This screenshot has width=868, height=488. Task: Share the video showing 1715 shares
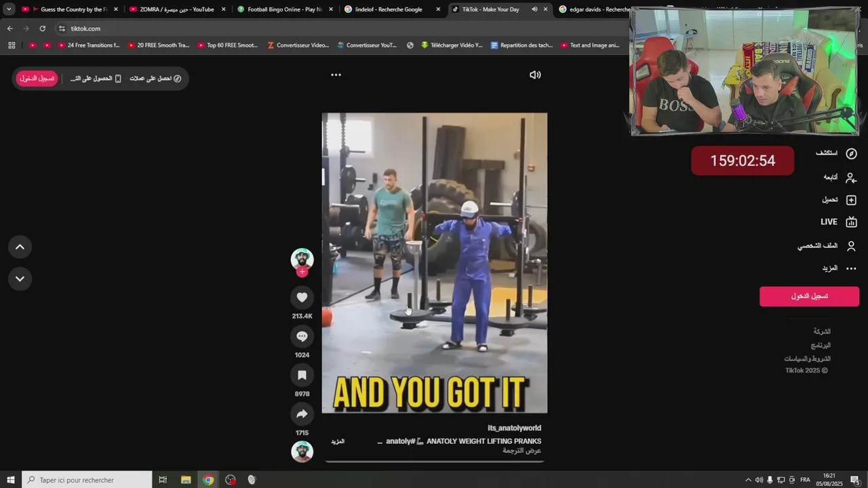302,414
